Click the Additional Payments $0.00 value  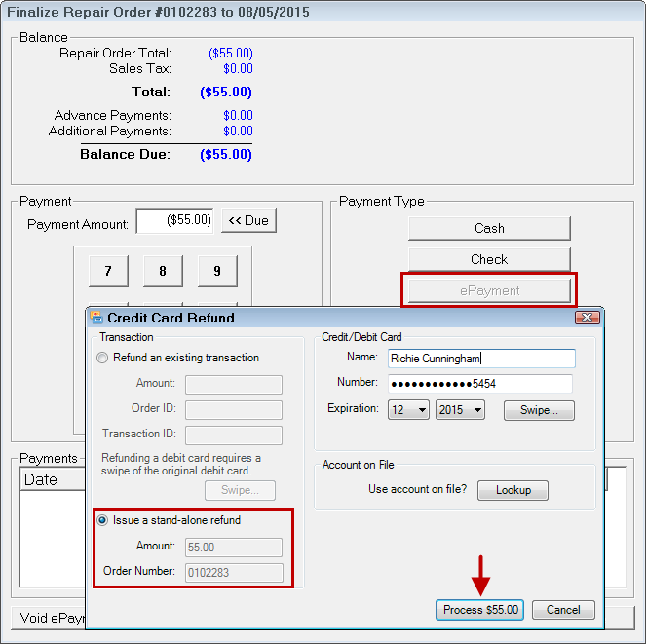238,131
